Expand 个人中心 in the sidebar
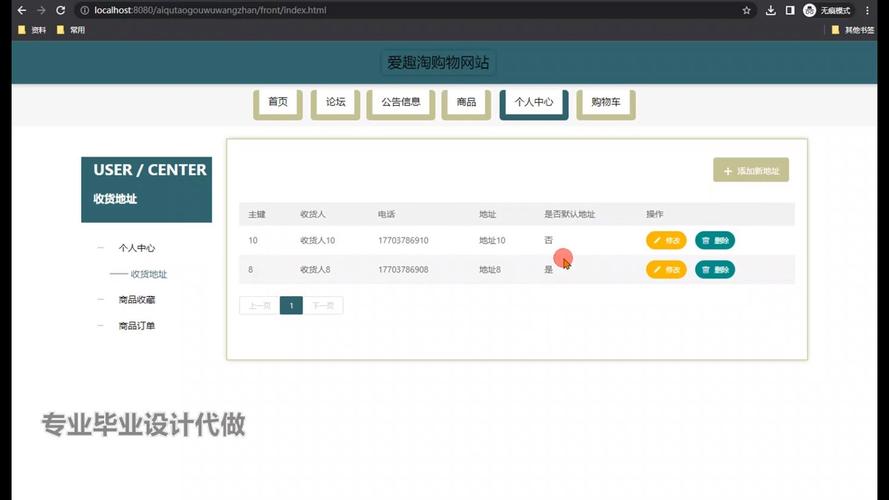Screen dimensions: 889x500 pos(136,247)
